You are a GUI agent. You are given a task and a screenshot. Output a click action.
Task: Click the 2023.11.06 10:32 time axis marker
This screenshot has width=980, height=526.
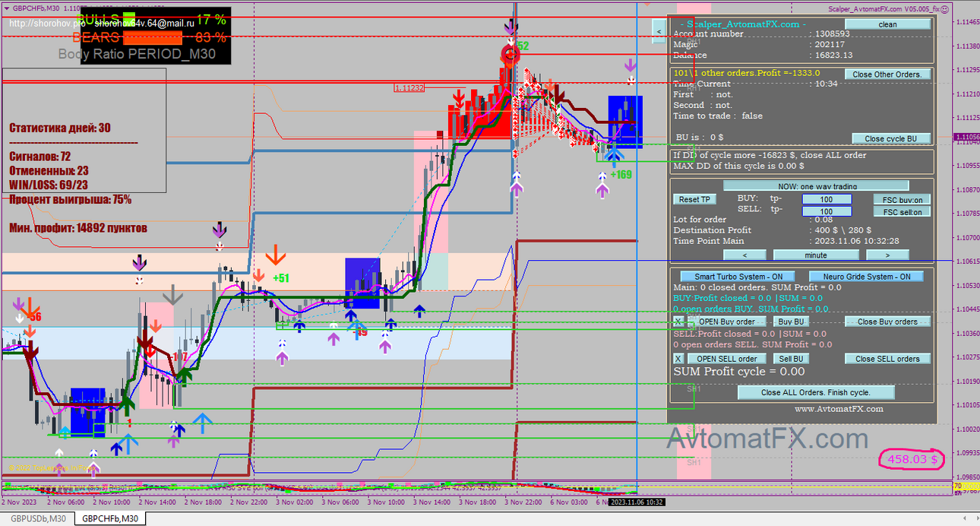pyautogui.click(x=637, y=502)
